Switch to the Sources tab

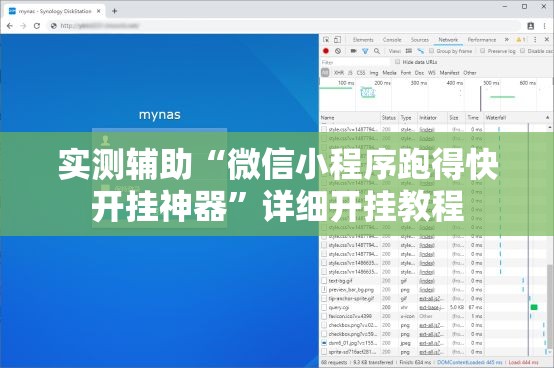(x=420, y=40)
